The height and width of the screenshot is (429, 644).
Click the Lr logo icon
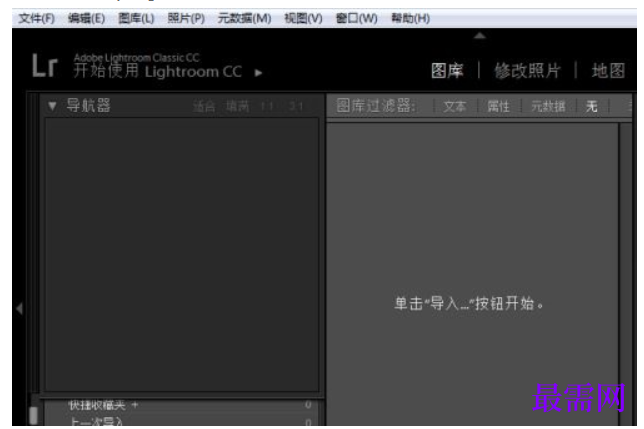tap(44, 66)
